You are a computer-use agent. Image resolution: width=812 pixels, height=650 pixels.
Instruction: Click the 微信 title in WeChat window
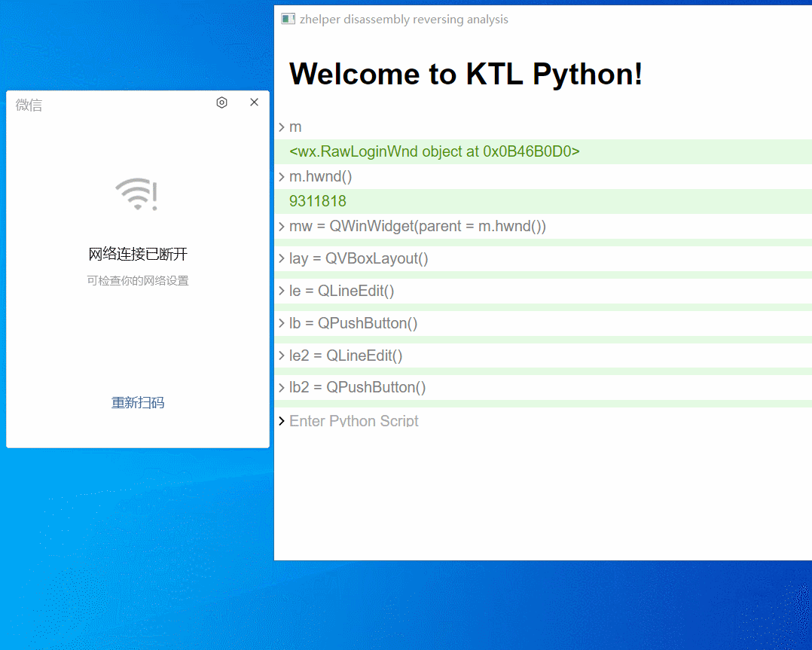click(x=29, y=105)
